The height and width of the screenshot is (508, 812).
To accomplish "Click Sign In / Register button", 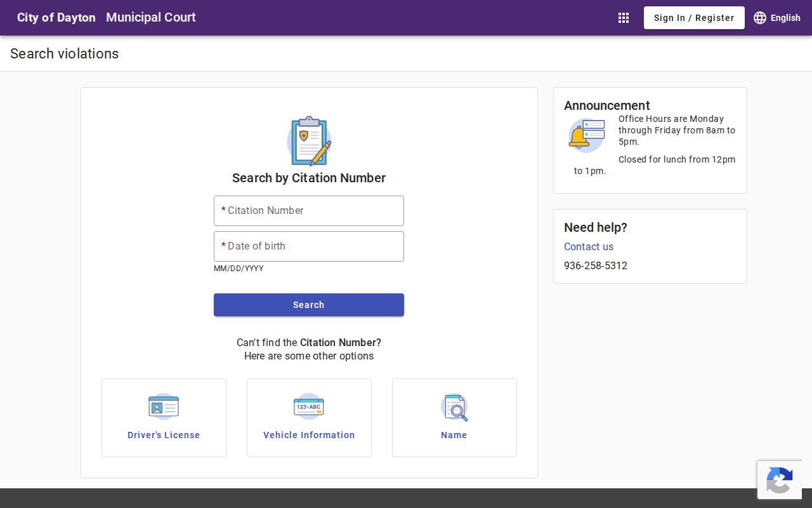I will coord(694,18).
